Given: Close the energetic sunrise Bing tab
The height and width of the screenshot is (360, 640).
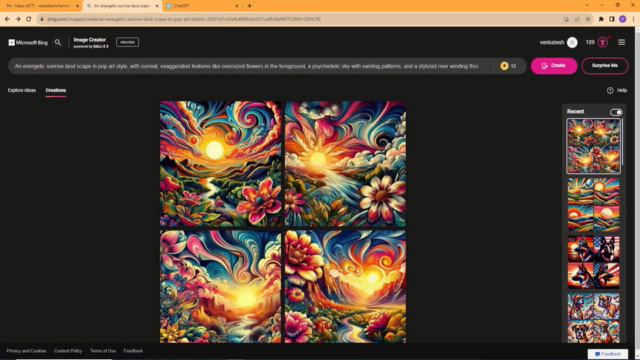Looking at the screenshot, I should (157, 6).
